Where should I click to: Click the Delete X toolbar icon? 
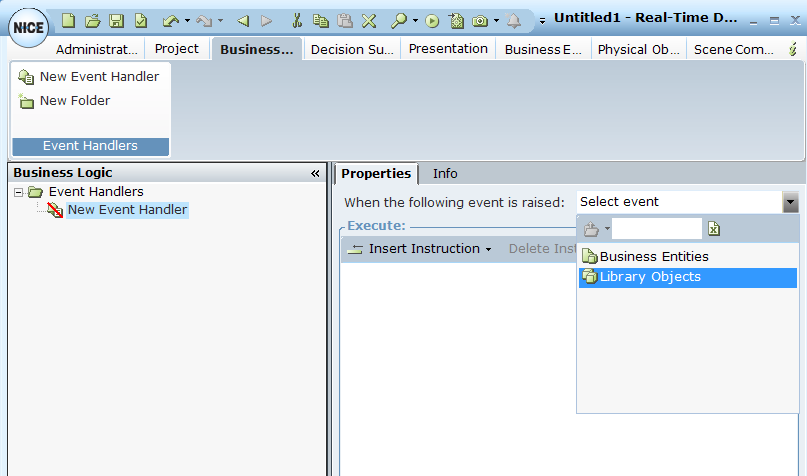[x=369, y=20]
